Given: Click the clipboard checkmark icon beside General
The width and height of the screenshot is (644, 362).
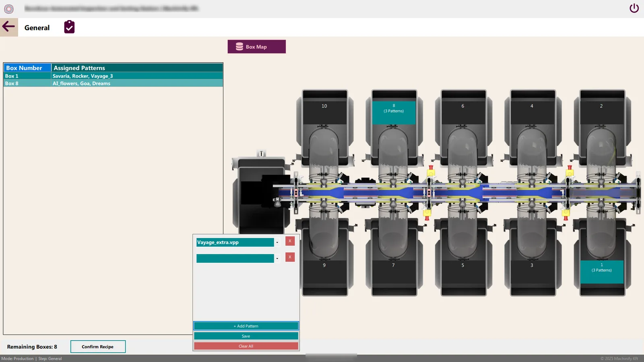Looking at the screenshot, I should [69, 27].
